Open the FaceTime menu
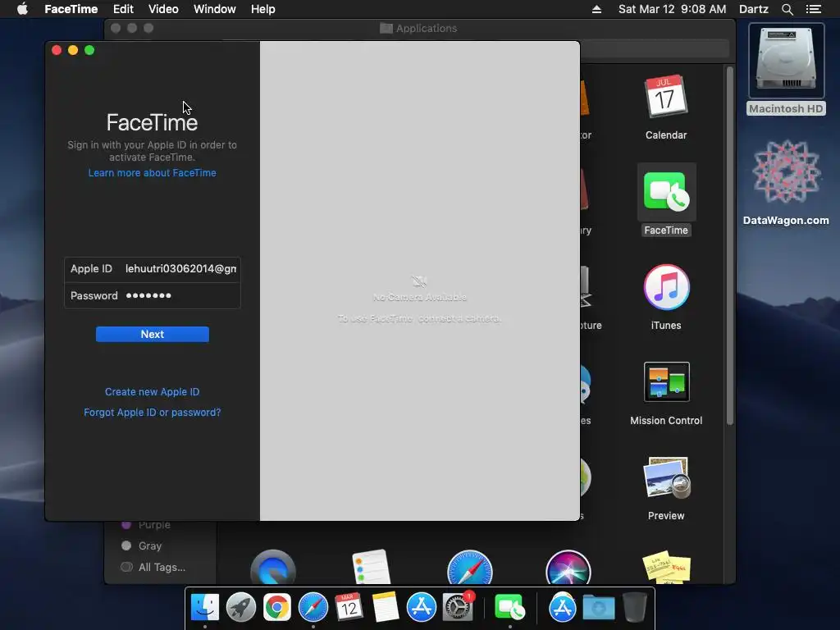The width and height of the screenshot is (840, 630). coord(71,9)
